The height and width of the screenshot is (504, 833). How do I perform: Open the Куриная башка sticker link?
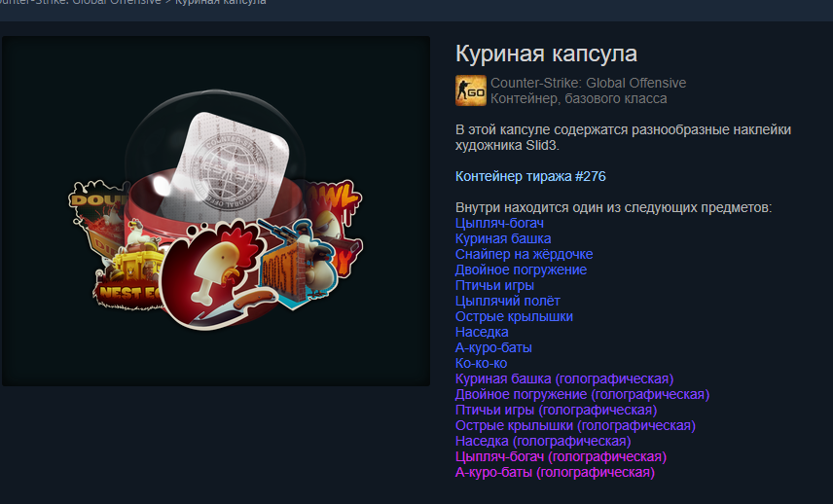click(503, 238)
